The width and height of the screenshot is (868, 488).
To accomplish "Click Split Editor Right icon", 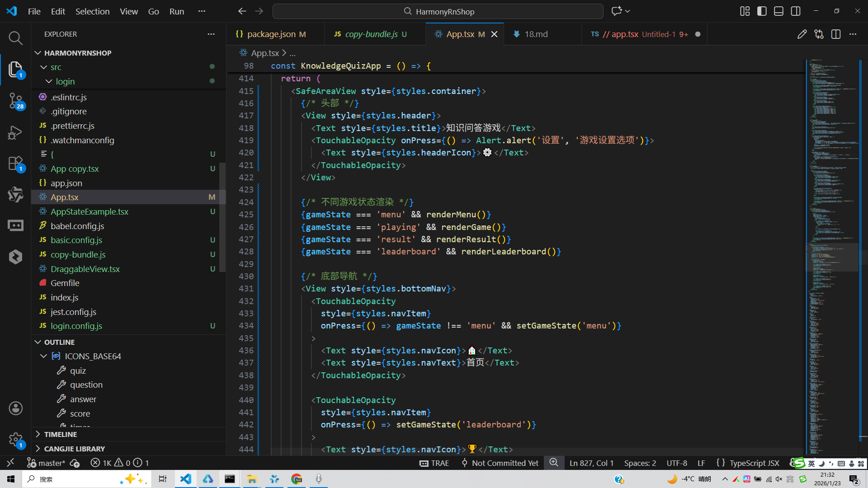I will pos(836,34).
